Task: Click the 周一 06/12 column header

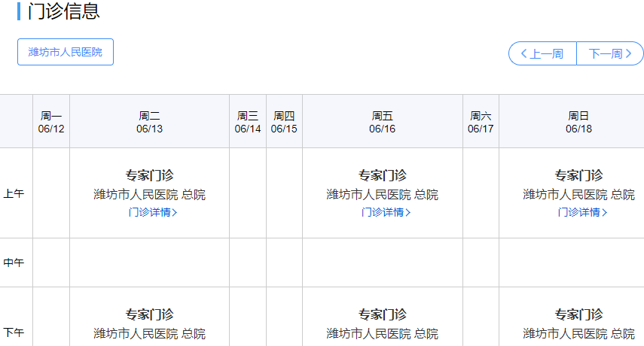Action: [51, 122]
